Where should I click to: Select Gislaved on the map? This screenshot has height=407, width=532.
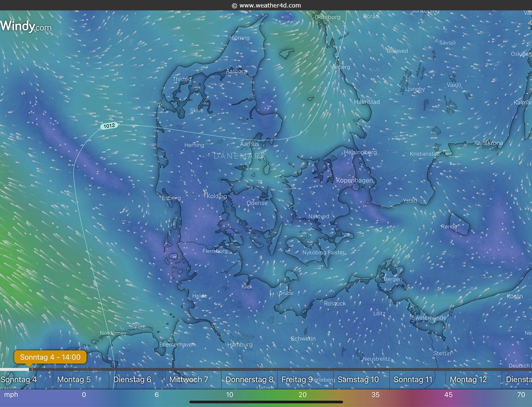[397, 50]
